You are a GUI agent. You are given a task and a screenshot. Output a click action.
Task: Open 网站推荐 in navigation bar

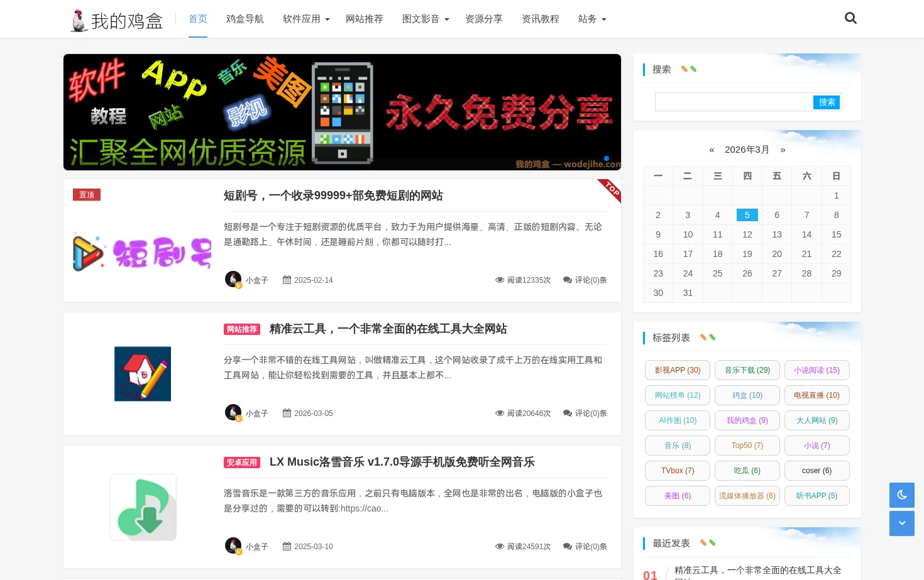(x=365, y=19)
